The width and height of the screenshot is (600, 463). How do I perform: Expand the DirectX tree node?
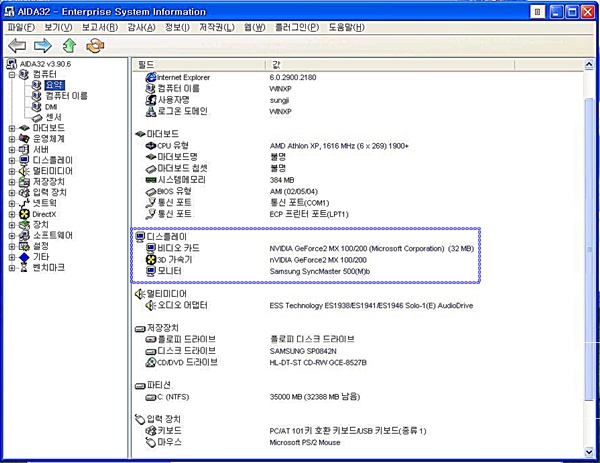point(12,214)
